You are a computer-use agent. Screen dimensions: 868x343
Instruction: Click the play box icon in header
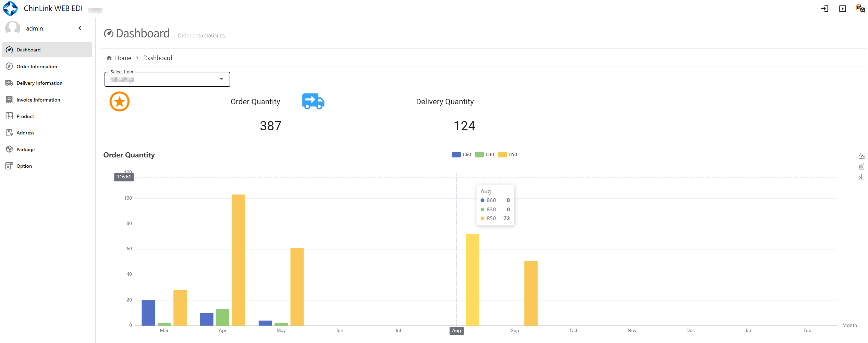tap(843, 9)
